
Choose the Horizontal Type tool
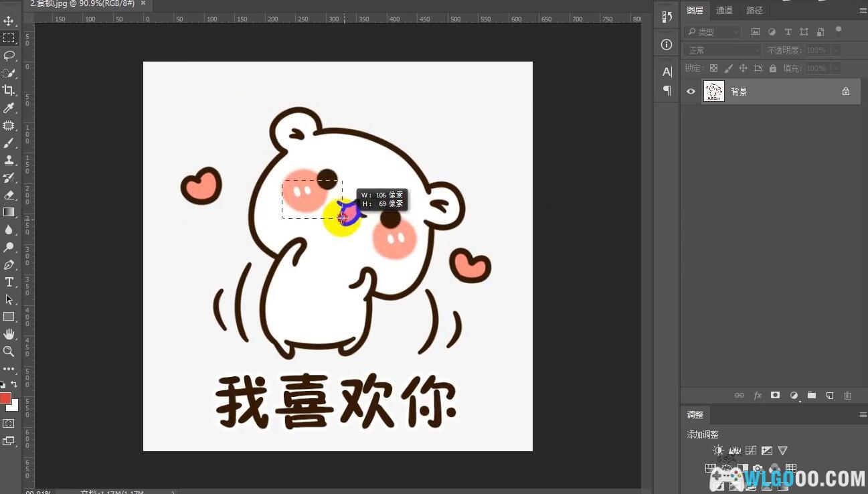point(9,282)
